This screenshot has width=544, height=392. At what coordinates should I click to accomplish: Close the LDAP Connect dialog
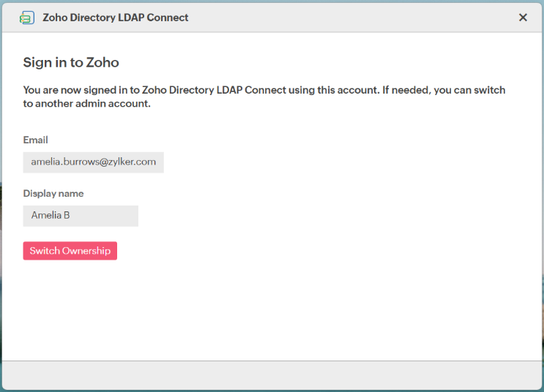click(523, 18)
